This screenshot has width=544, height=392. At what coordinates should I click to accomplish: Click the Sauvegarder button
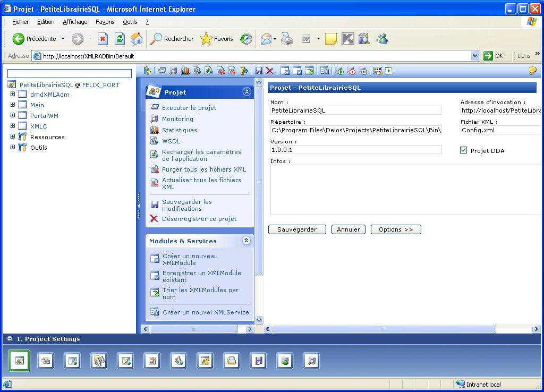pos(297,229)
